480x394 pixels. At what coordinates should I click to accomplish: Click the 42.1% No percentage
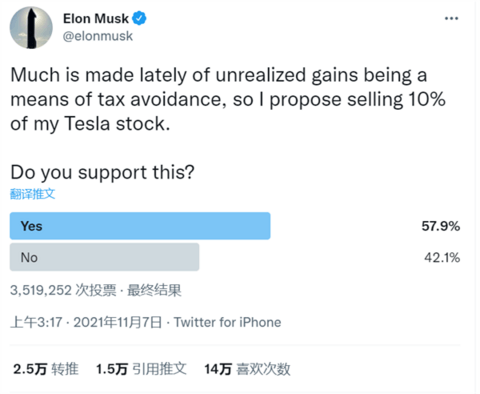click(x=442, y=257)
